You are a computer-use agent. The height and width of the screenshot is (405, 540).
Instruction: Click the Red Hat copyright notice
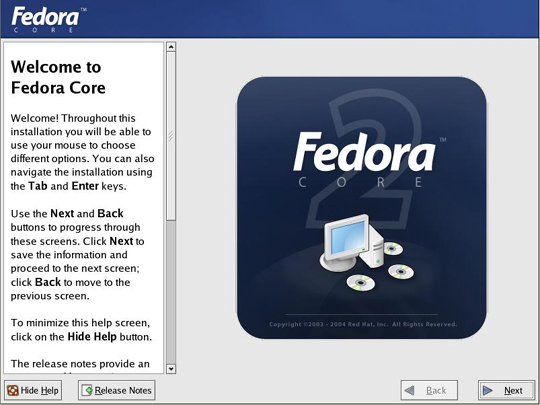(x=363, y=324)
